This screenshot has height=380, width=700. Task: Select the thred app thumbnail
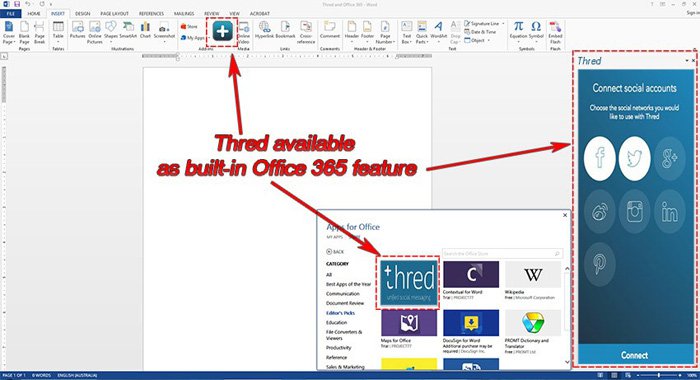tap(408, 282)
